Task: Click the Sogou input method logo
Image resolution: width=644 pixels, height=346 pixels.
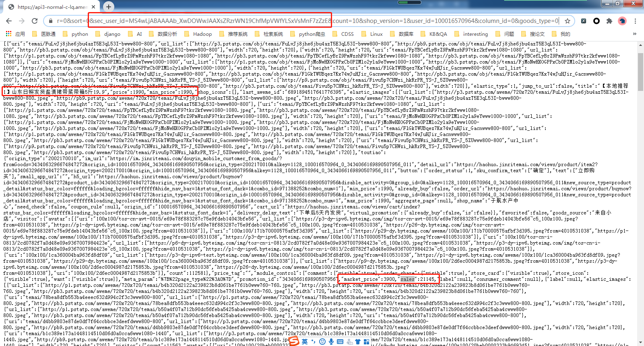Action: click(x=294, y=341)
